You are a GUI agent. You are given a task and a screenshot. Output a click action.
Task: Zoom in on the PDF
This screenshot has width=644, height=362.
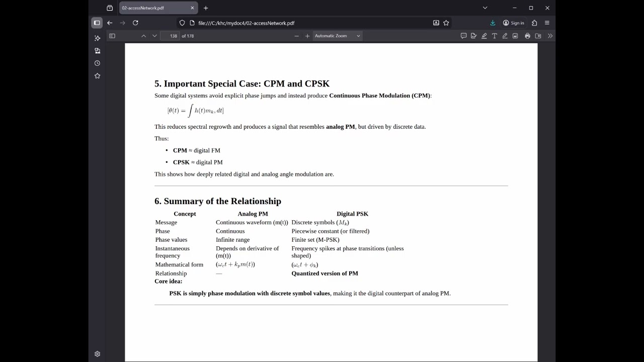pos(307,36)
